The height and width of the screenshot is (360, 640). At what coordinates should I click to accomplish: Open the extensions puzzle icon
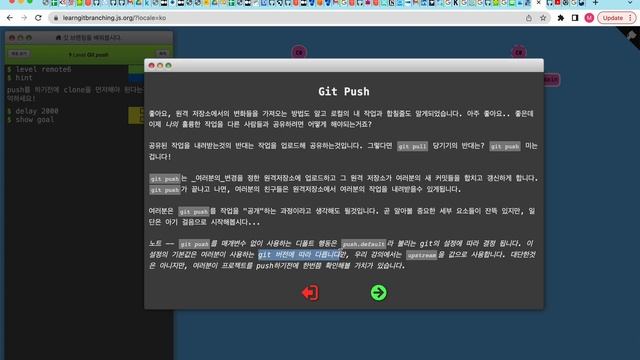pos(561,18)
